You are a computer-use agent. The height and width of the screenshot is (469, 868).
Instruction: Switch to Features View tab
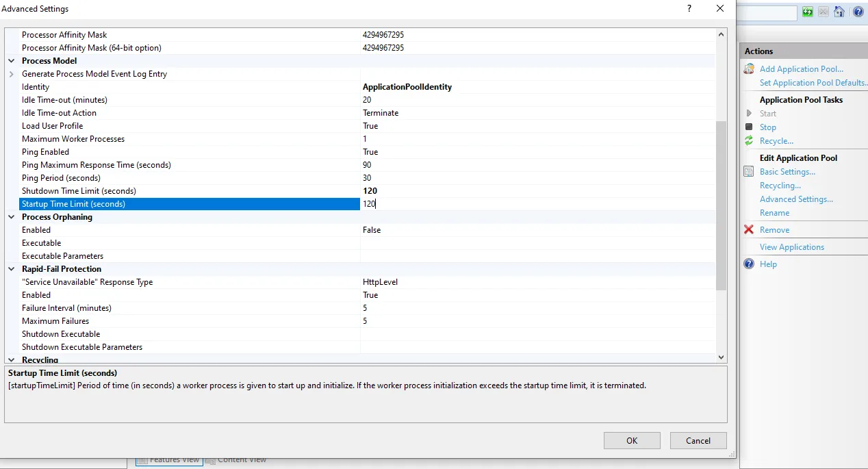click(x=168, y=459)
